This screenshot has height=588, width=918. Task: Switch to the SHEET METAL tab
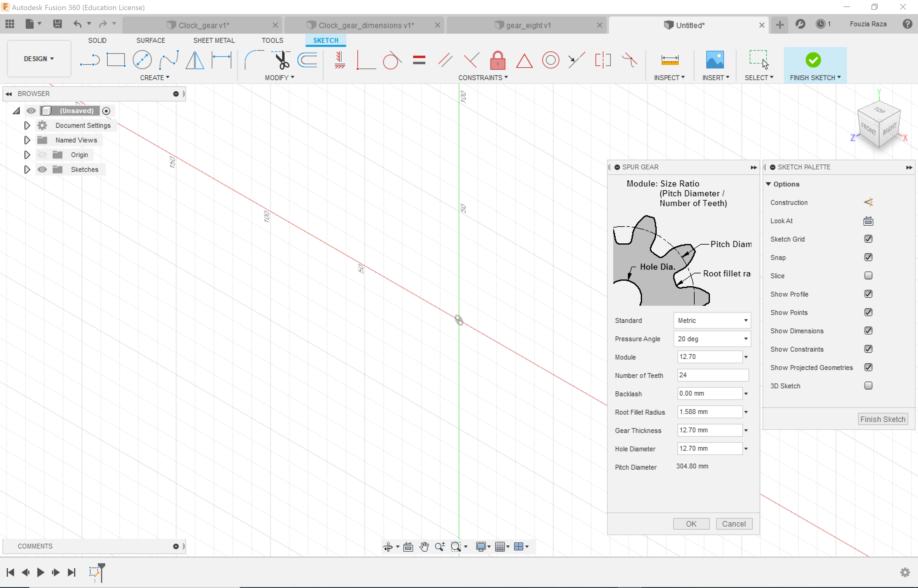(x=214, y=40)
